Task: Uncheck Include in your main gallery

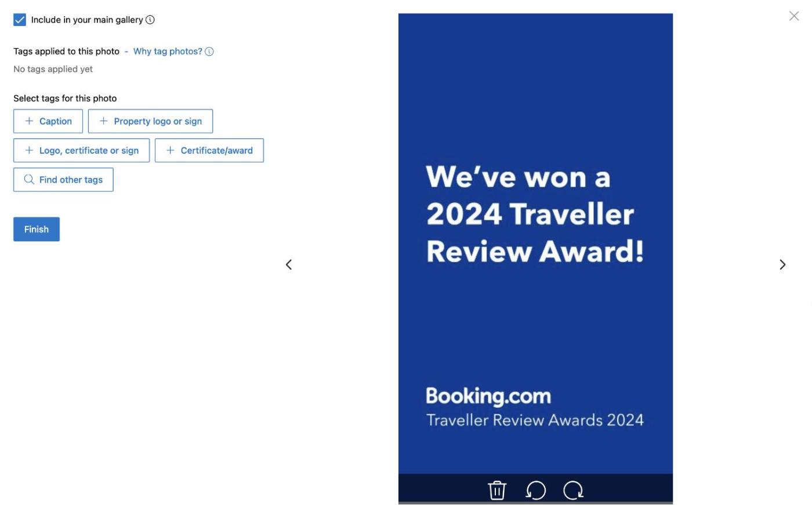Action: 20,20
